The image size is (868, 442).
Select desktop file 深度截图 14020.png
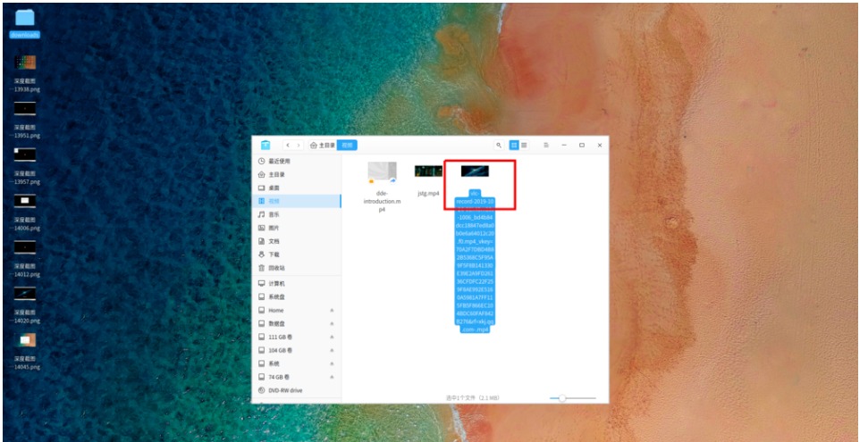(25, 305)
